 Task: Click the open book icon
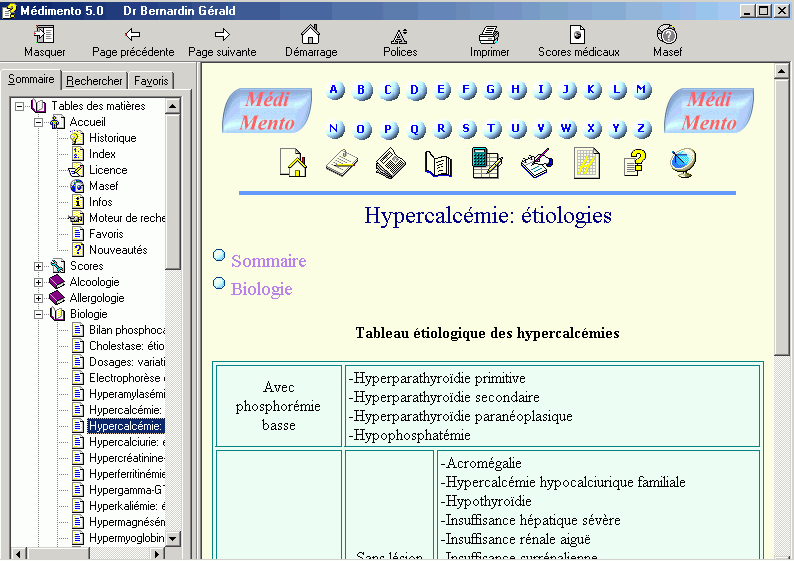click(x=439, y=164)
